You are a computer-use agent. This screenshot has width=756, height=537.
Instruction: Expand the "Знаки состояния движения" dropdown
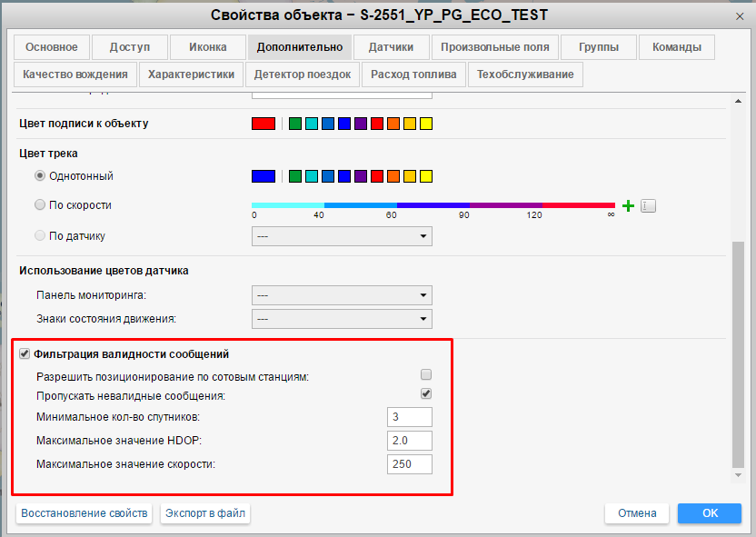tap(341, 319)
